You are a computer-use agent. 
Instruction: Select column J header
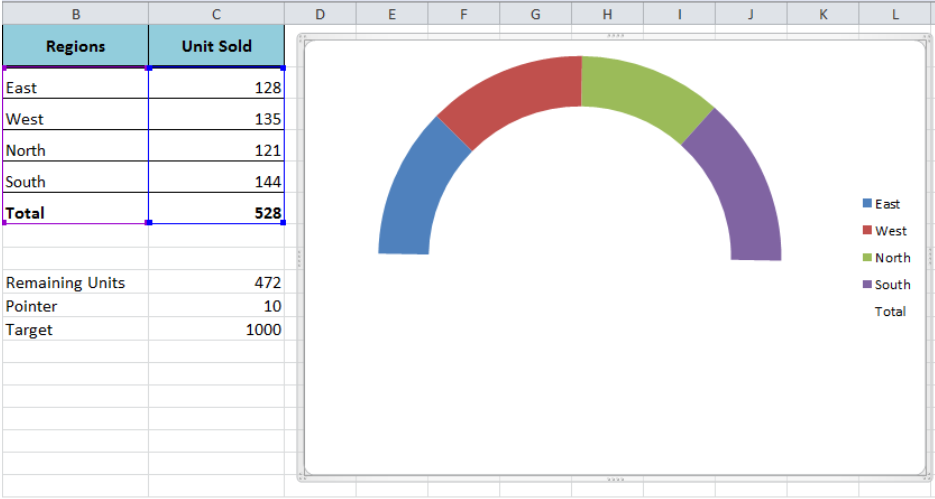[x=751, y=14]
